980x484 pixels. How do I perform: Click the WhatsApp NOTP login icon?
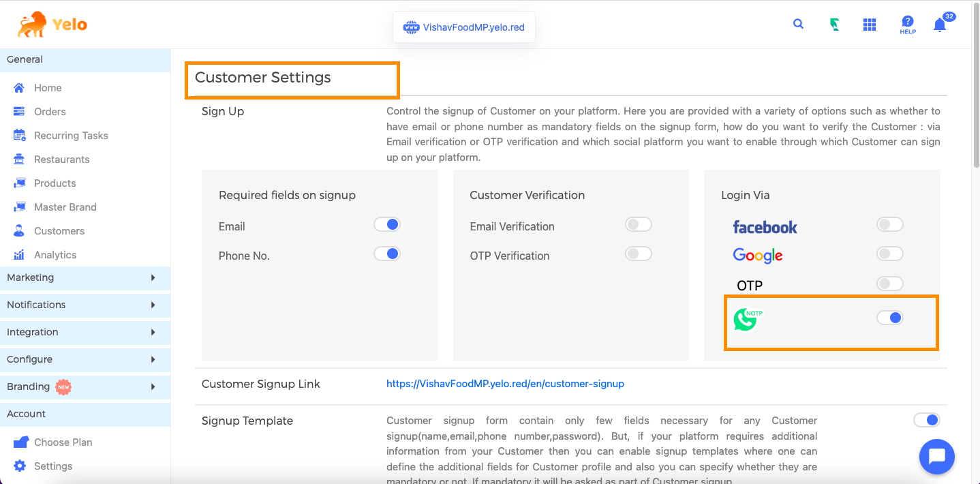click(748, 320)
